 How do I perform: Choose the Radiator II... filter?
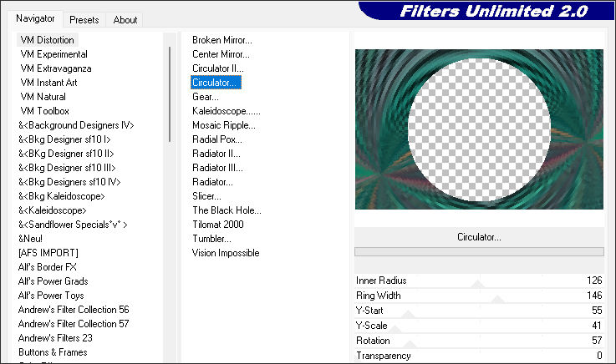[216, 154]
